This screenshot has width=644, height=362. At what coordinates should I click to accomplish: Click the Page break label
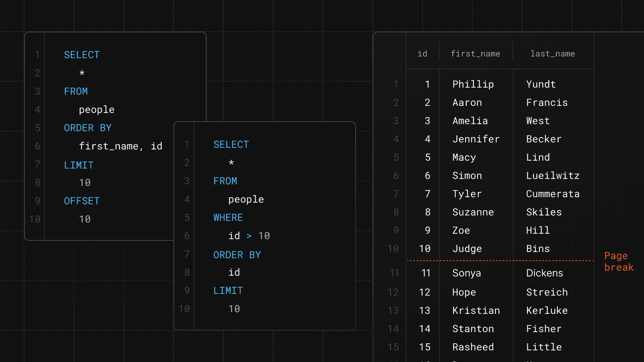(x=618, y=262)
